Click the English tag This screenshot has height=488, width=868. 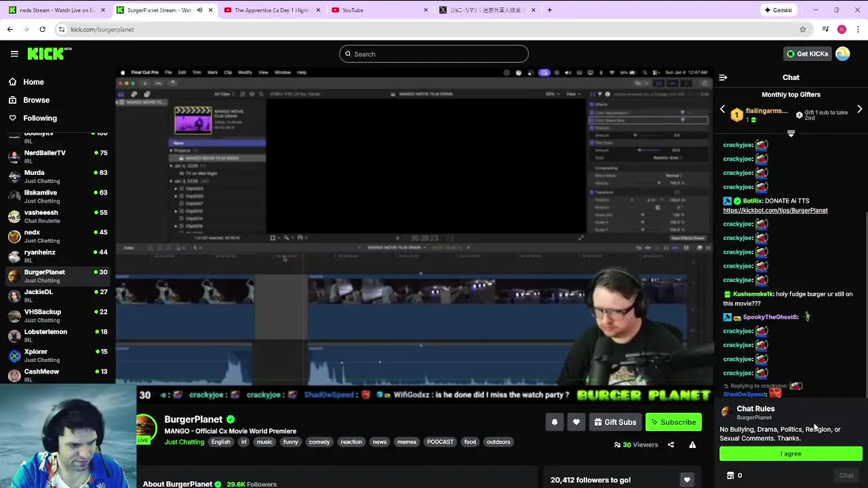[220, 442]
